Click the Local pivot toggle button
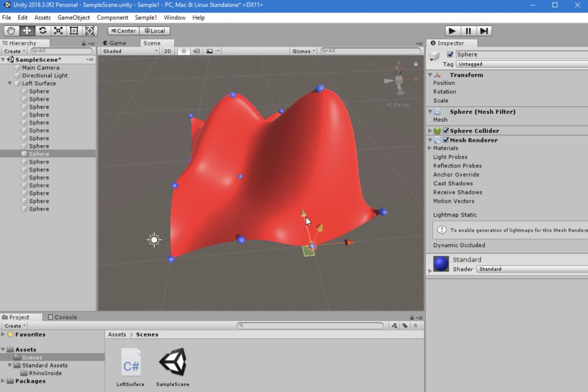The height and width of the screenshot is (392, 588). click(x=155, y=31)
